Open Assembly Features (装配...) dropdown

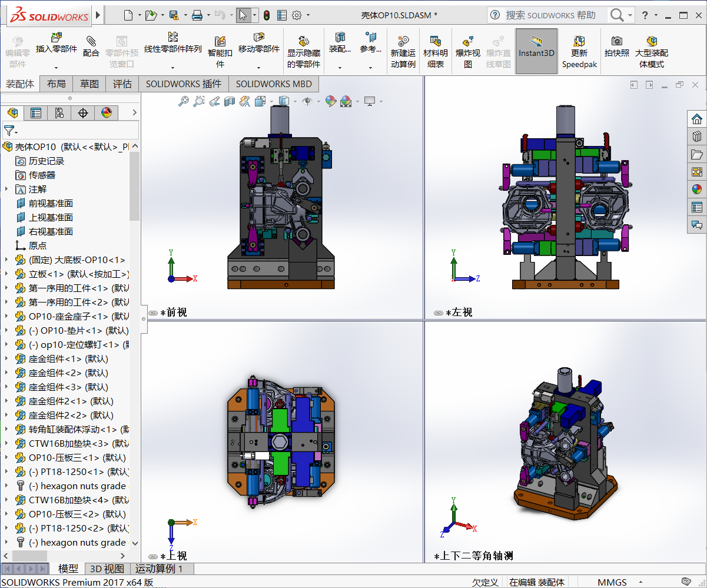click(340, 68)
